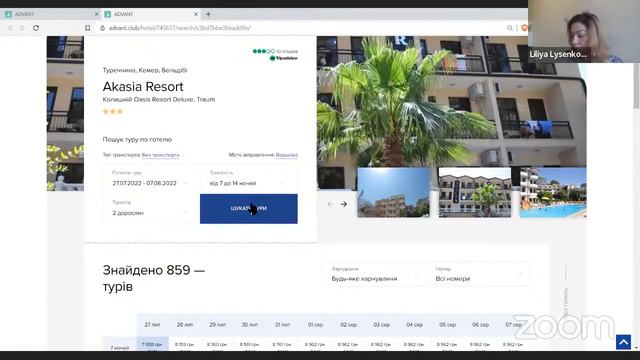640x360 pixels.
Task: Open the swimming pool thumbnail
Action: 553,192
